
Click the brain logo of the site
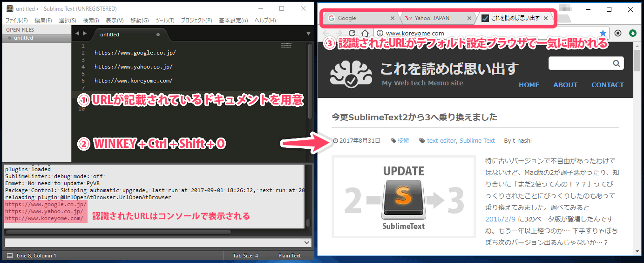(351, 74)
